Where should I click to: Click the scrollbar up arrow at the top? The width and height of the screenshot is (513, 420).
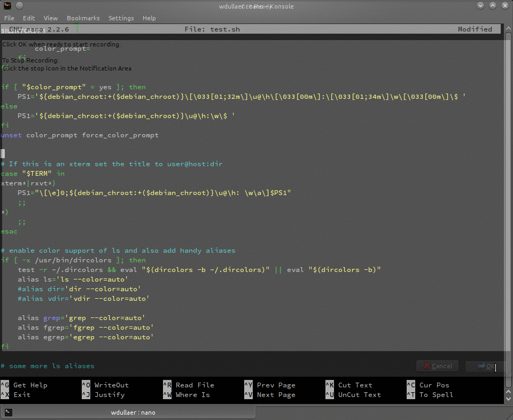click(508, 28)
